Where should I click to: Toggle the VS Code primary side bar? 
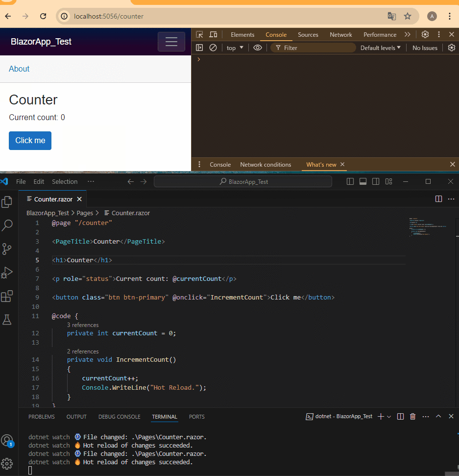(x=350, y=181)
